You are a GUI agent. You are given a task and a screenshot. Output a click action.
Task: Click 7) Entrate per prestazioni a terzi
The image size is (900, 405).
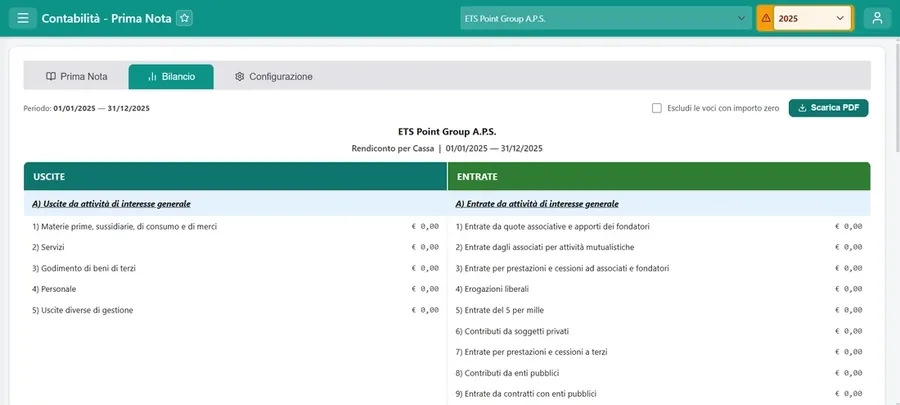pos(659,352)
